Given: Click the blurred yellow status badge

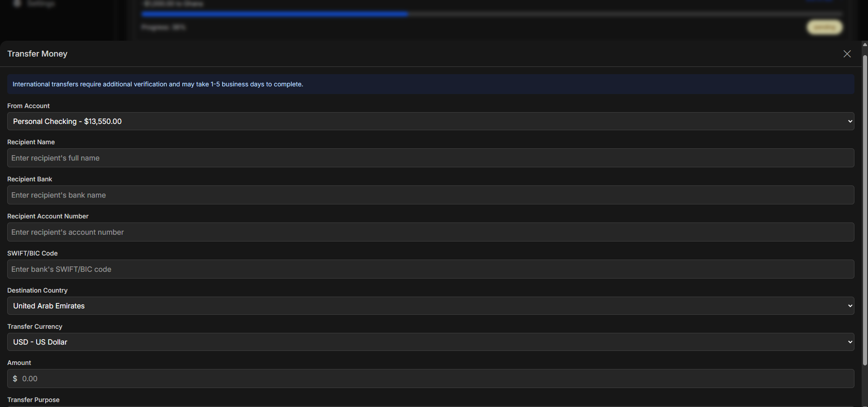Looking at the screenshot, I should tap(824, 27).
